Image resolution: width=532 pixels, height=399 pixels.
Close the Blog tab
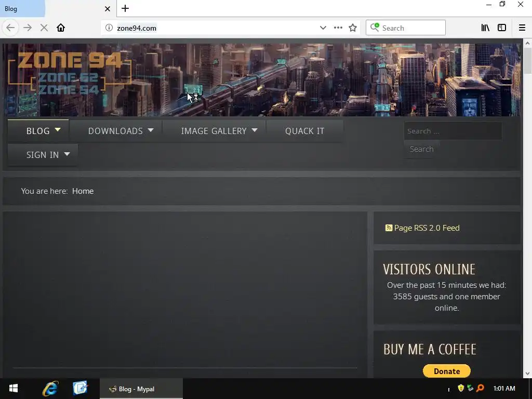click(x=108, y=9)
